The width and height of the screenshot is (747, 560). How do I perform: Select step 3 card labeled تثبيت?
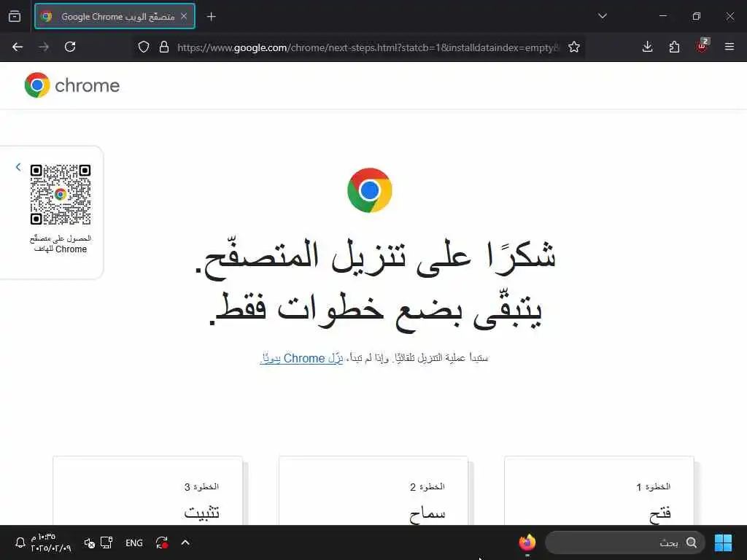point(147,491)
